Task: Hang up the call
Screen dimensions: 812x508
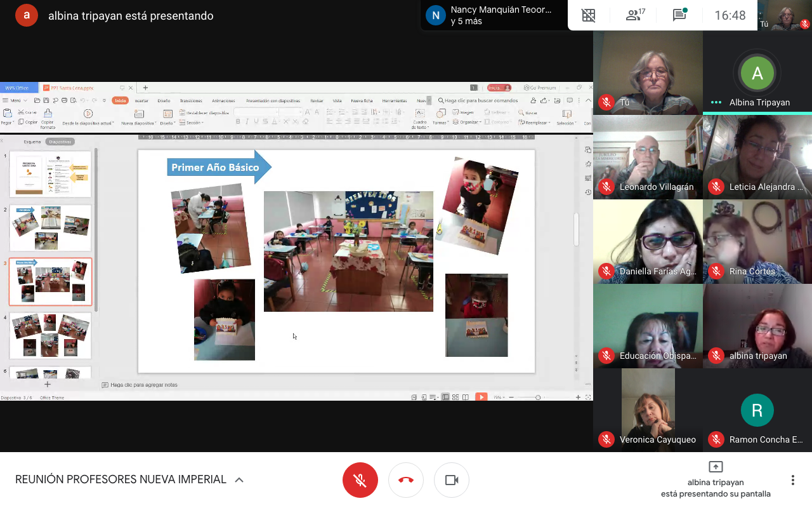Action: click(x=406, y=480)
